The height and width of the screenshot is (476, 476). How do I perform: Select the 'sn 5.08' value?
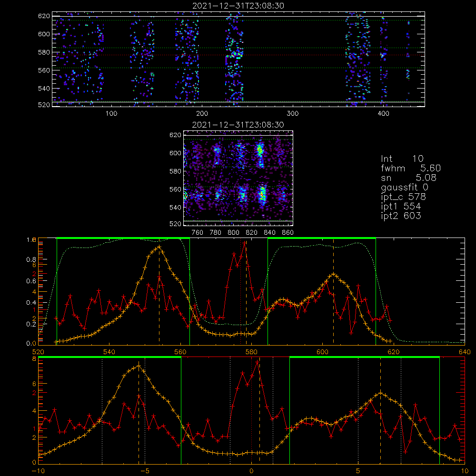[x=408, y=178]
